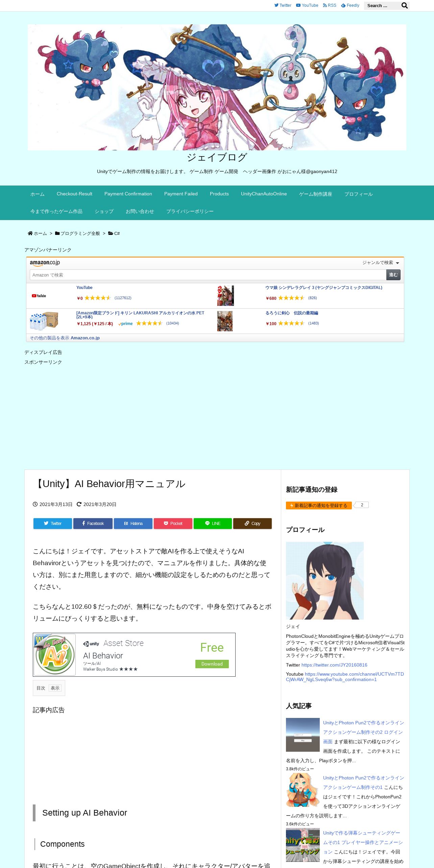The width and height of the screenshot is (434, 868).
Task: Click the subscriber count badge 2
Action: point(362,505)
